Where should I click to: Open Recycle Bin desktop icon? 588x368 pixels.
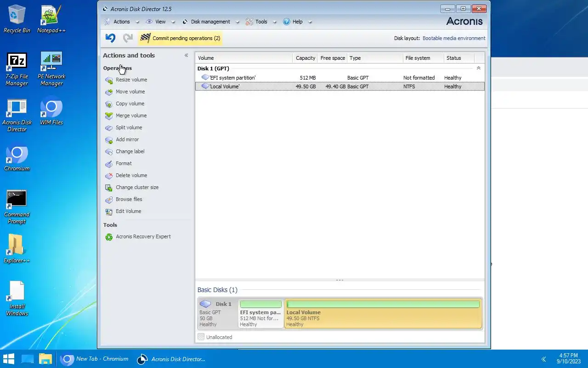point(17,19)
